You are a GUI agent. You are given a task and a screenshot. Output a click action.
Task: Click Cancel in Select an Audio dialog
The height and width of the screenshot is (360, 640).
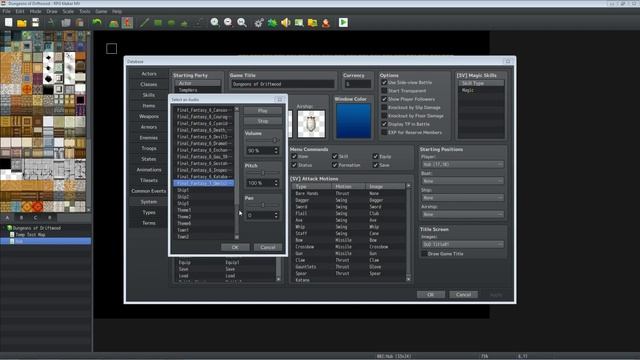click(x=268, y=247)
